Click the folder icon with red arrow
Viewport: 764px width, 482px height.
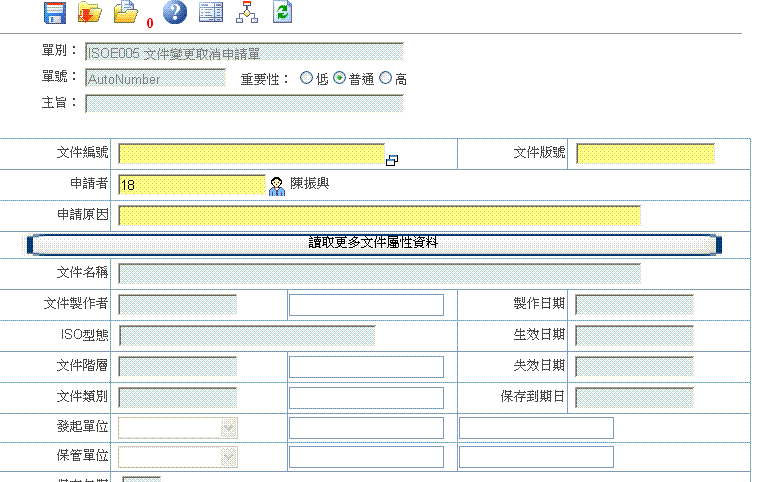(89, 13)
